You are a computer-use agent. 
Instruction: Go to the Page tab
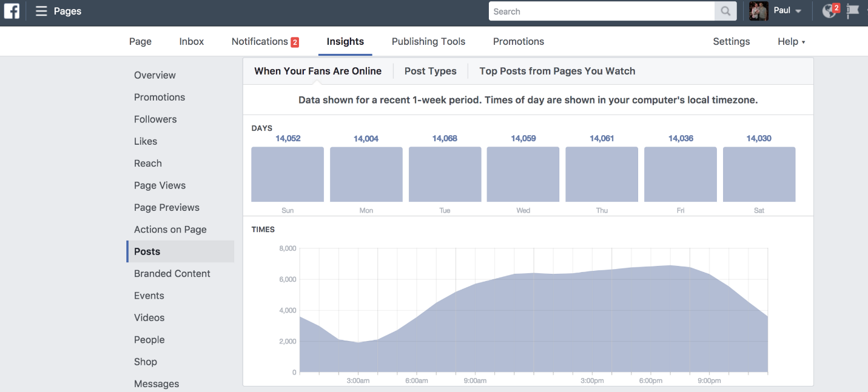pyautogui.click(x=140, y=41)
